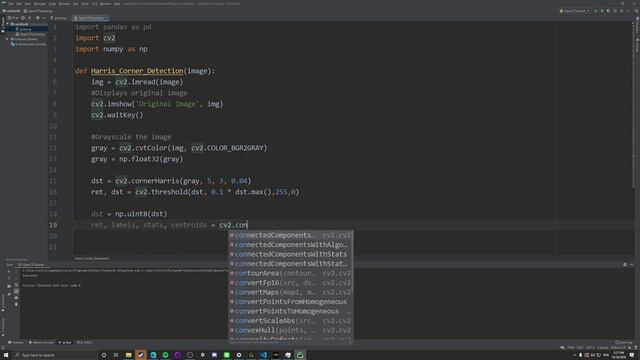Choose convertMaps from suggestions

coord(291,292)
